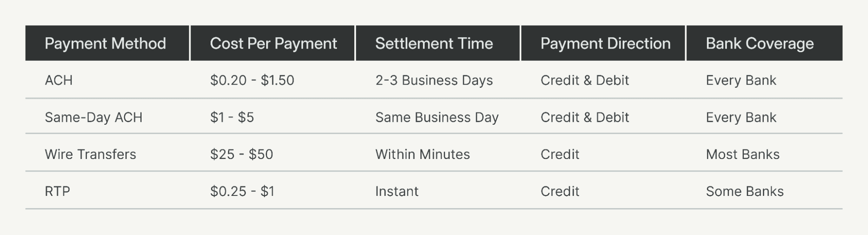Click the Some Banks coverage cell
The image size is (868, 235).
tap(745, 191)
